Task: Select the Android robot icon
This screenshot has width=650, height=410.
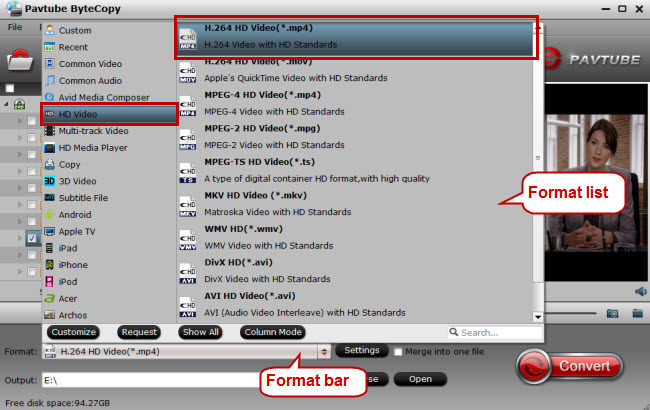Action: click(50, 214)
